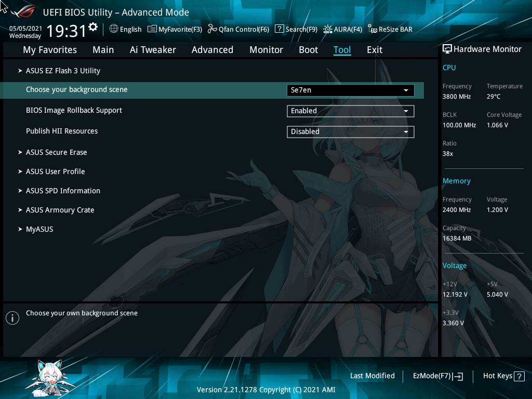
Task: Click the +12V reading 12.192 V
Action: [455, 295]
